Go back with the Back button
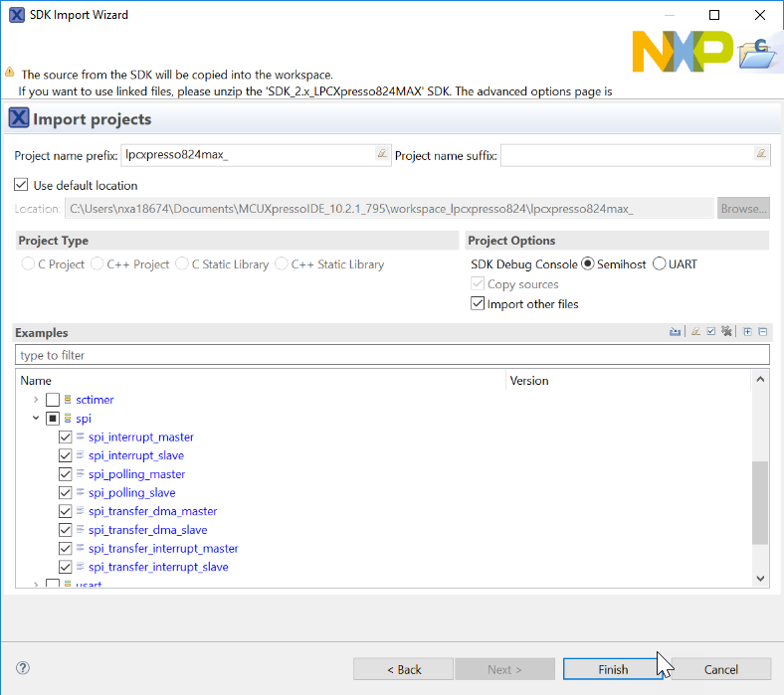Screen dimensions: 784x695 point(404,669)
